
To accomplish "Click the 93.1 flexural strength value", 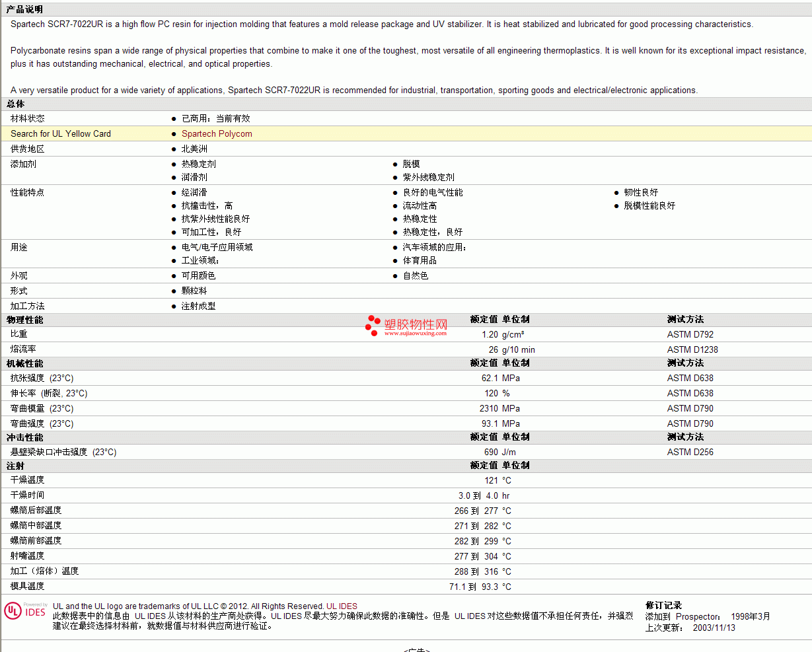I will pos(490,423).
